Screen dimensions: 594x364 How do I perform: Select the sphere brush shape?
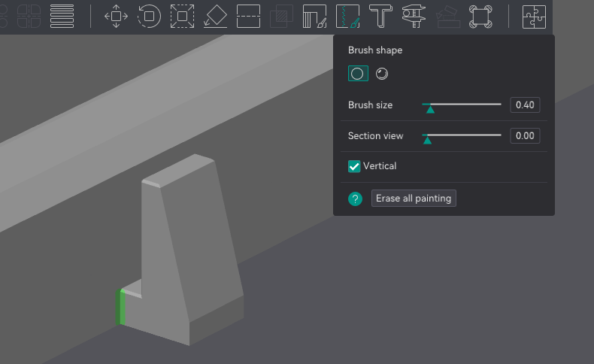coord(382,74)
